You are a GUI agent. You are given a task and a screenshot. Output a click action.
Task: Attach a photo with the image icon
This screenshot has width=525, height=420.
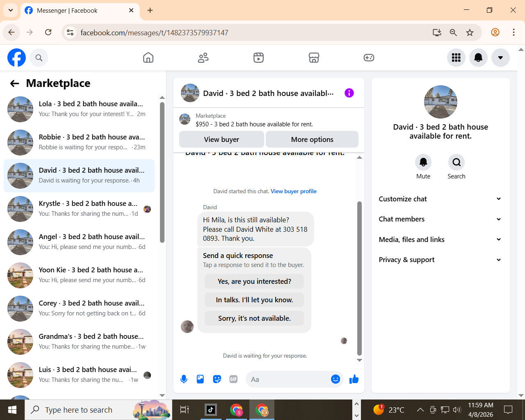click(200, 379)
